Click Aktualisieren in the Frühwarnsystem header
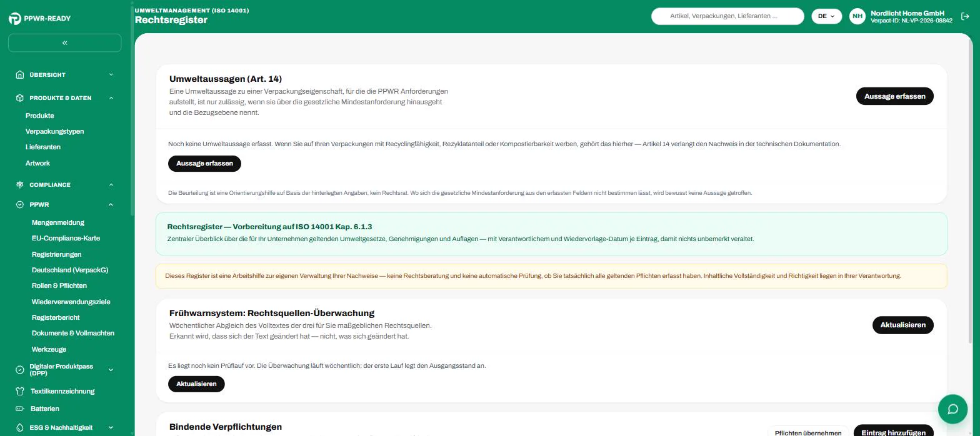980x436 pixels. tap(902, 325)
